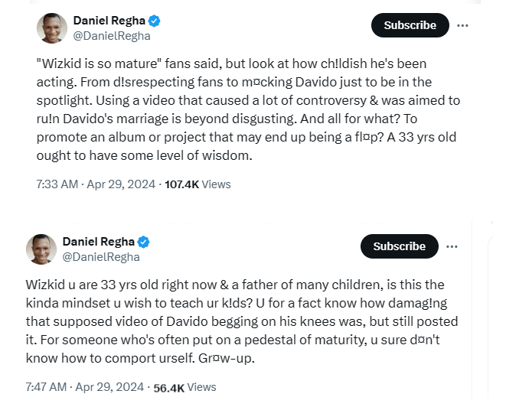Open the more options menu on the 7:47 AM post

(452, 246)
